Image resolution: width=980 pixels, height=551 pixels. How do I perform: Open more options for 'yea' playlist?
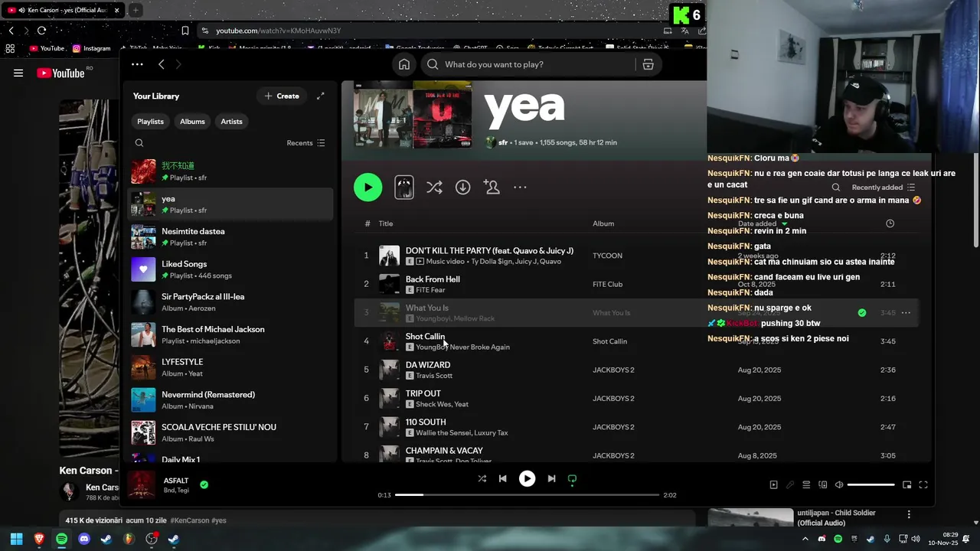520,187
